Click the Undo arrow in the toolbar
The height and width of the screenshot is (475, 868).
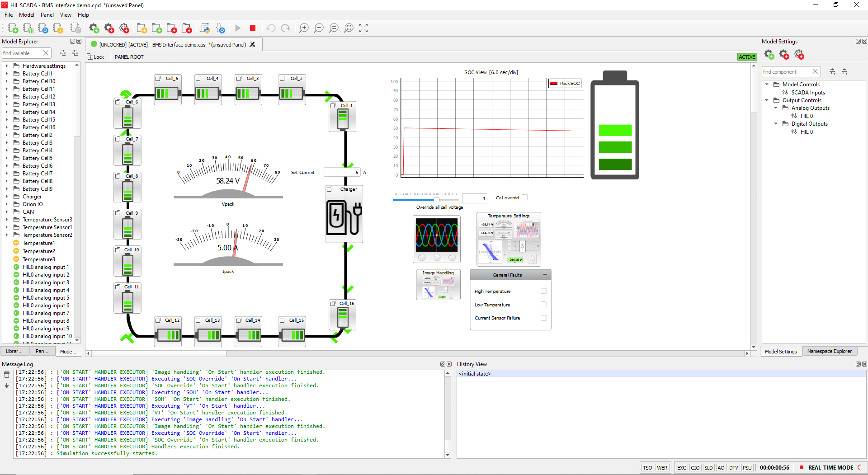(x=271, y=28)
